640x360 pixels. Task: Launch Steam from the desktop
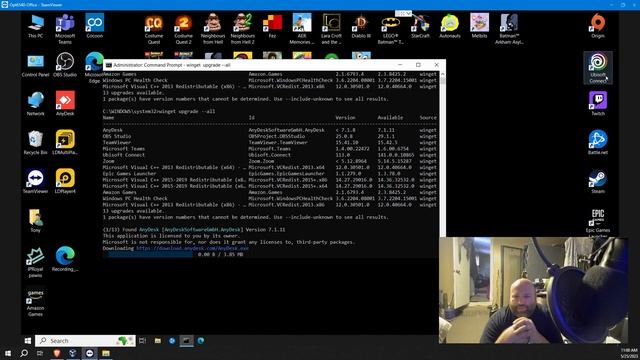point(598,181)
